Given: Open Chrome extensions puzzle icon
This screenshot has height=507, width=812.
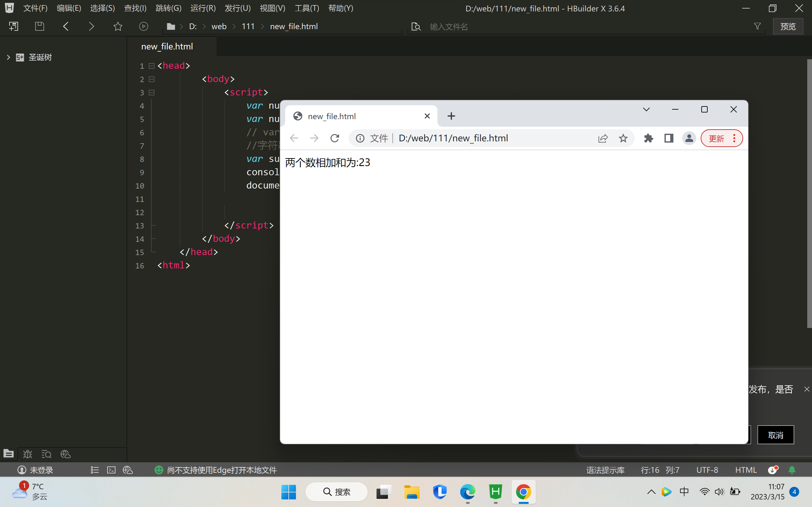Looking at the screenshot, I should 648,138.
